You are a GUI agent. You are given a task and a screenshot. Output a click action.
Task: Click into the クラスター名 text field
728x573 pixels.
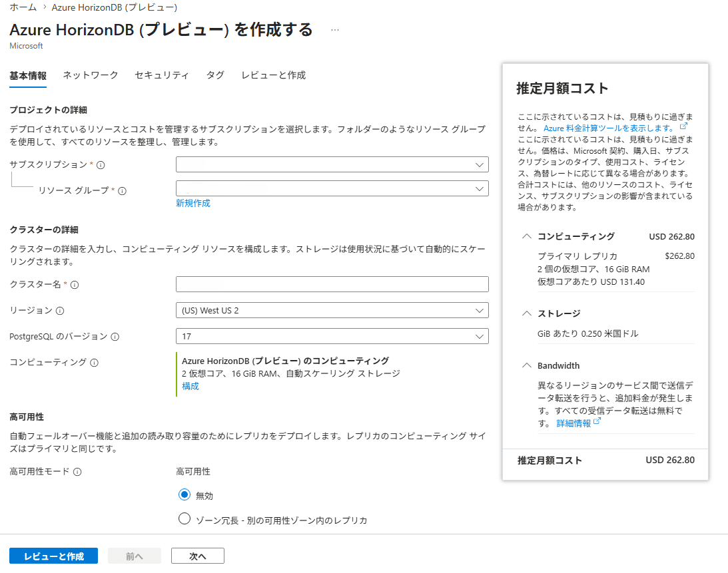[332, 284]
